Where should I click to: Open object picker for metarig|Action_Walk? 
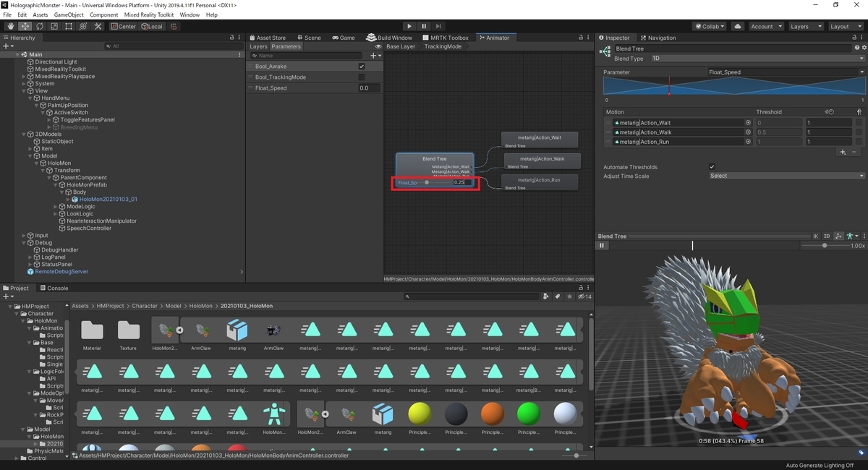coord(748,132)
